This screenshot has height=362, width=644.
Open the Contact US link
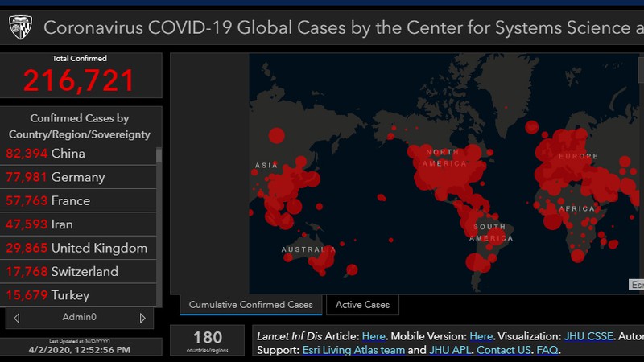click(504, 350)
